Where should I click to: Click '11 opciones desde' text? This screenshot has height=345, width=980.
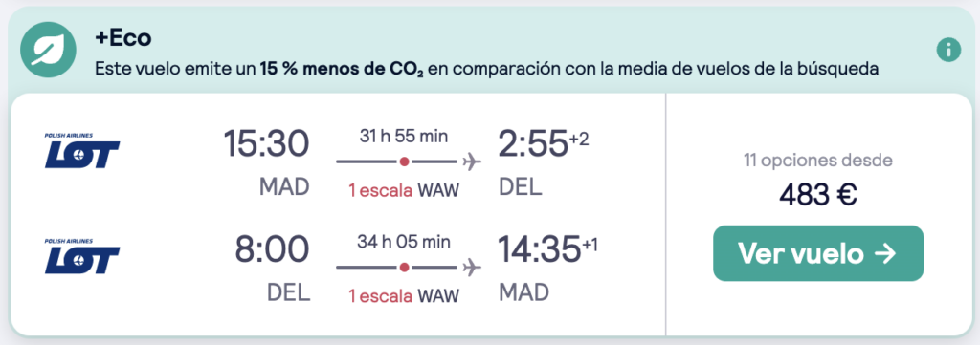818,161
